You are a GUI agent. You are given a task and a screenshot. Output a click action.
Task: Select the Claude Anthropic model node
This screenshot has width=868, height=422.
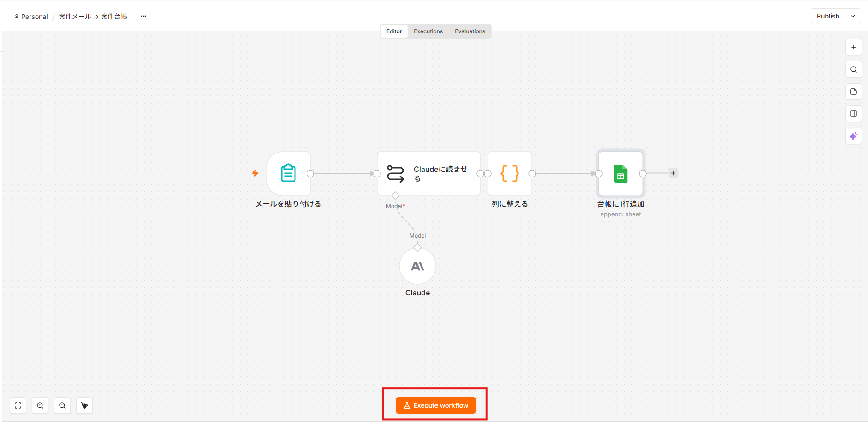click(x=417, y=266)
